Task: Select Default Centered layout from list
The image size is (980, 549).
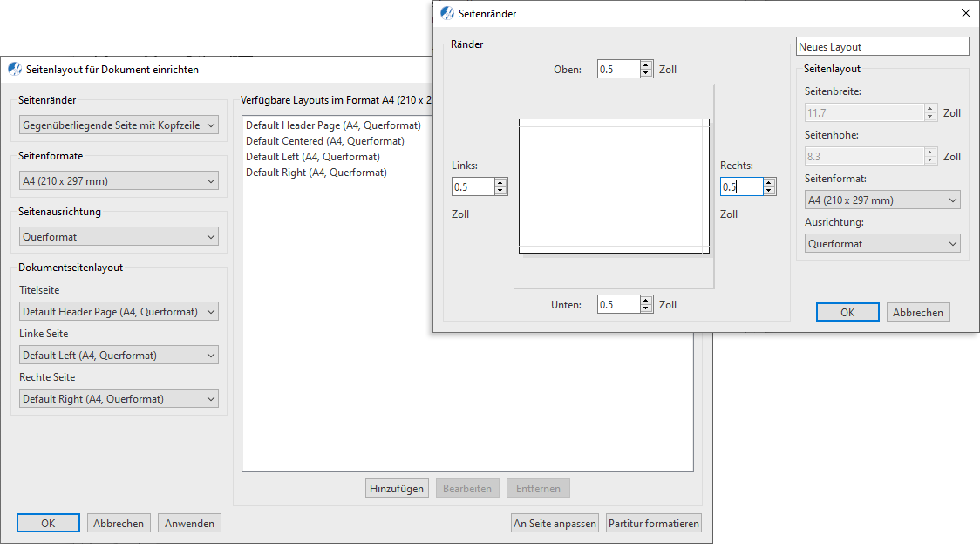Action: (x=324, y=141)
